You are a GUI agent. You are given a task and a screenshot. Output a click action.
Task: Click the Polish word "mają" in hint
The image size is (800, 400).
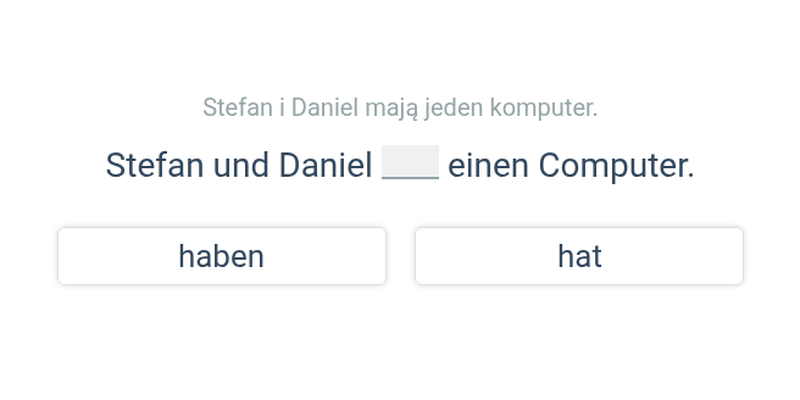(392, 109)
